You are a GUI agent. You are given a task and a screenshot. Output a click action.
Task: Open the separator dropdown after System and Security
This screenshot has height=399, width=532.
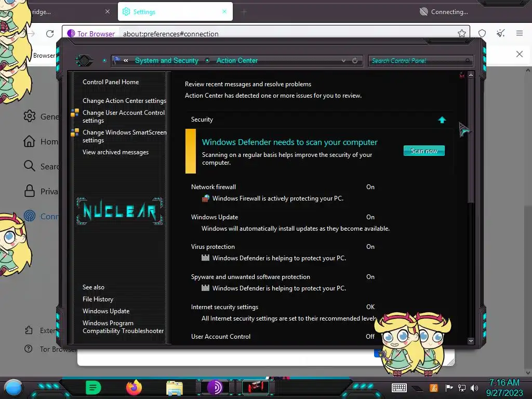[207, 60]
